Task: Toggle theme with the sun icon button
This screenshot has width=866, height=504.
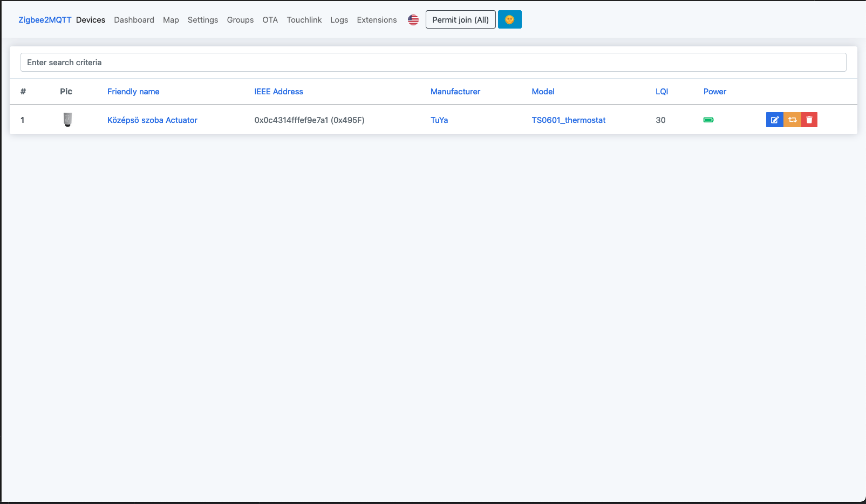Action: coord(509,19)
